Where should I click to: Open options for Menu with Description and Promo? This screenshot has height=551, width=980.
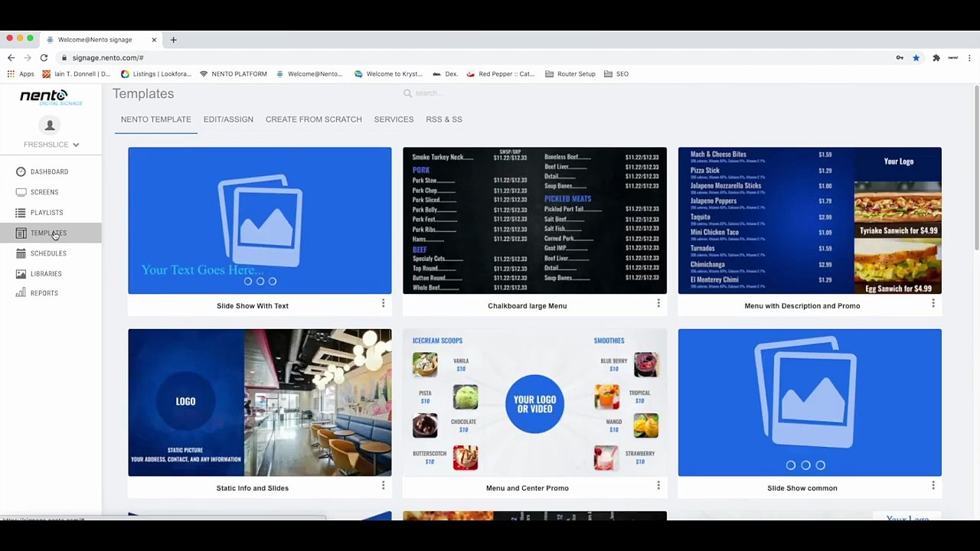pos(933,304)
